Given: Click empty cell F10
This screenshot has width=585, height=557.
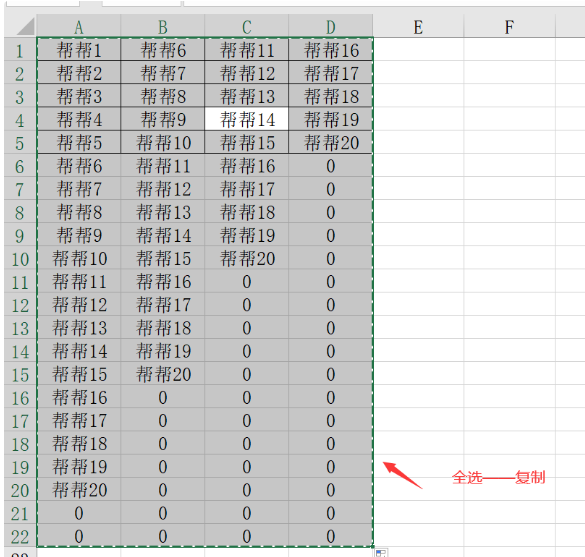Looking at the screenshot, I should (x=509, y=258).
